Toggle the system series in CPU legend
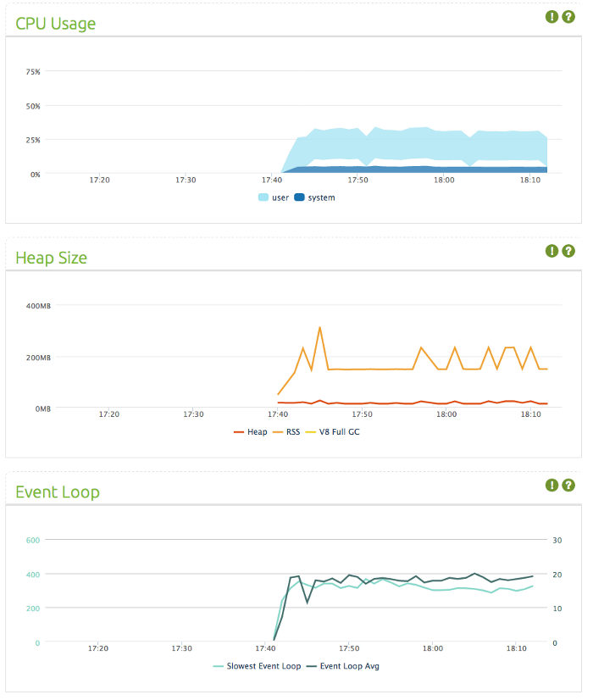Viewport: 593px width, 700px height. [x=314, y=197]
